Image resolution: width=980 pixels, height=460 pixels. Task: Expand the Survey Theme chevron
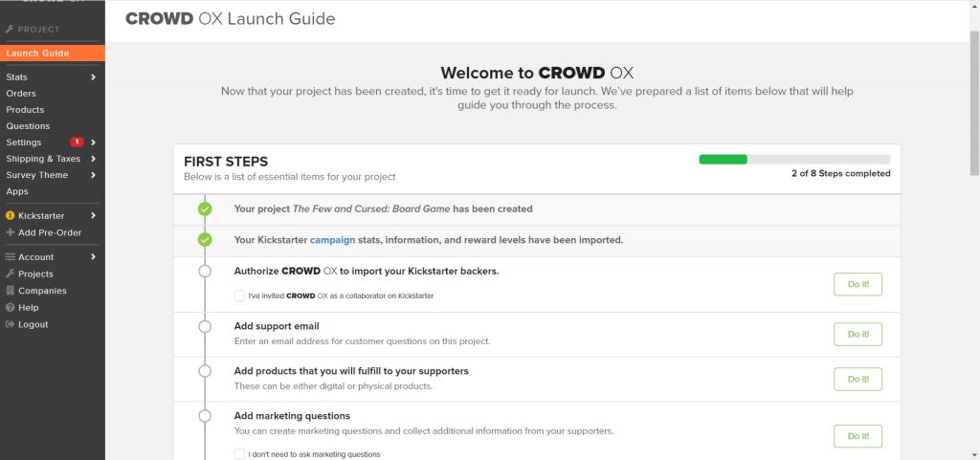(x=93, y=175)
